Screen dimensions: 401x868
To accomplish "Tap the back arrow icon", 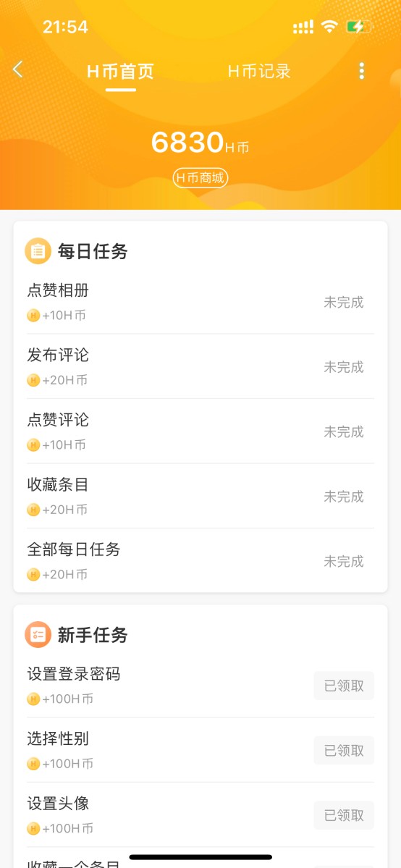I will pyautogui.click(x=18, y=69).
